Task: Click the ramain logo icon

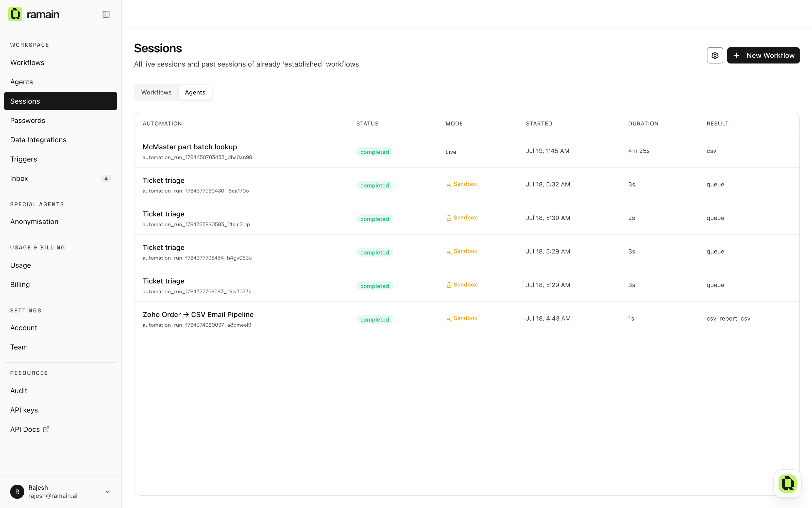Action: click(x=15, y=14)
